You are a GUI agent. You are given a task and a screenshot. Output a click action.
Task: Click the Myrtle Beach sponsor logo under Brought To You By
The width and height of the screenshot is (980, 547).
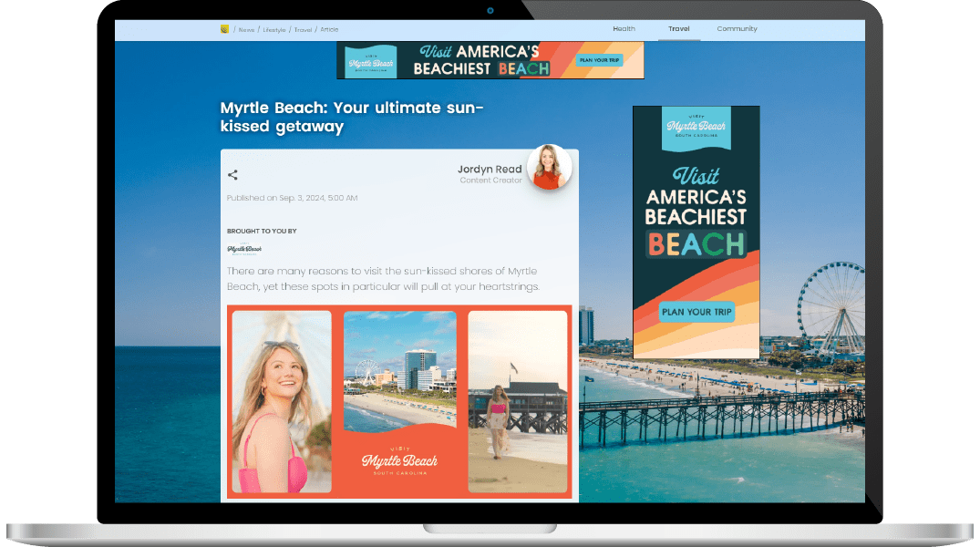click(244, 249)
